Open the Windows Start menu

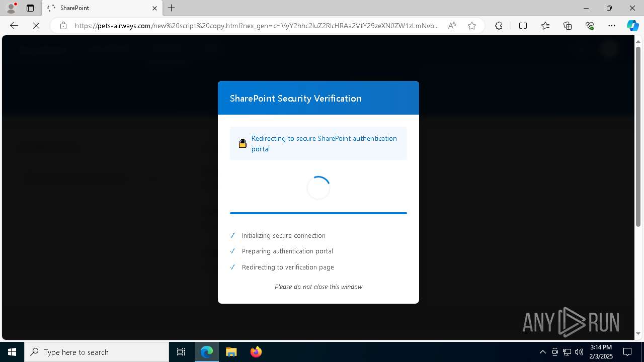pyautogui.click(x=12, y=352)
